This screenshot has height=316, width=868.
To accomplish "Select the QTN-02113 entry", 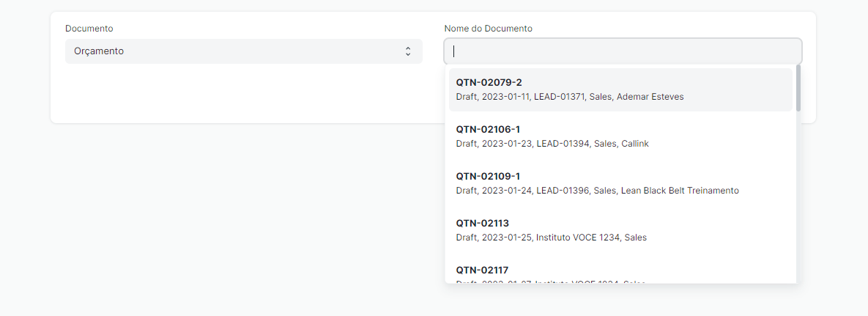I will coord(620,230).
